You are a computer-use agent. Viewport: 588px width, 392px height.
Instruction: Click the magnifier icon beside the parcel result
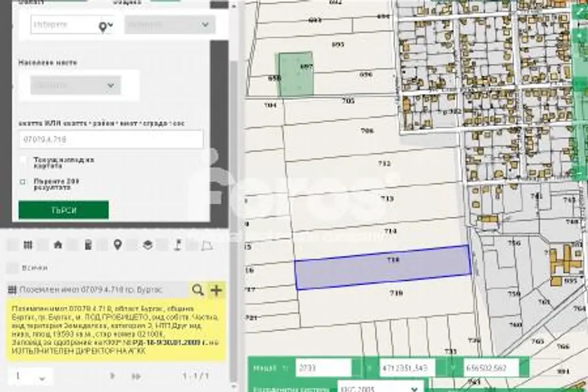tap(198, 290)
